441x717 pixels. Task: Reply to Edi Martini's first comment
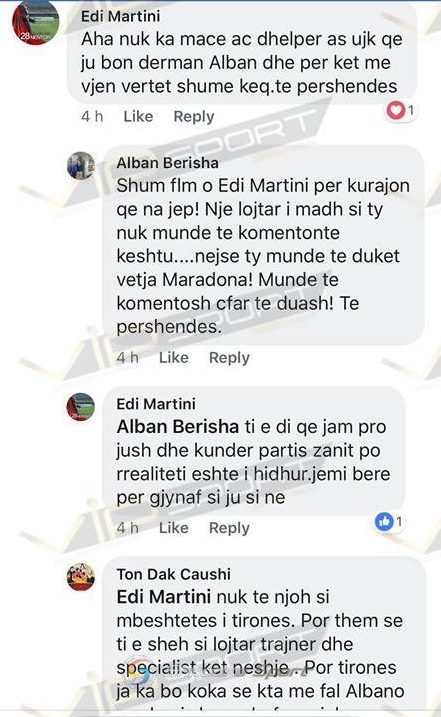(x=194, y=117)
